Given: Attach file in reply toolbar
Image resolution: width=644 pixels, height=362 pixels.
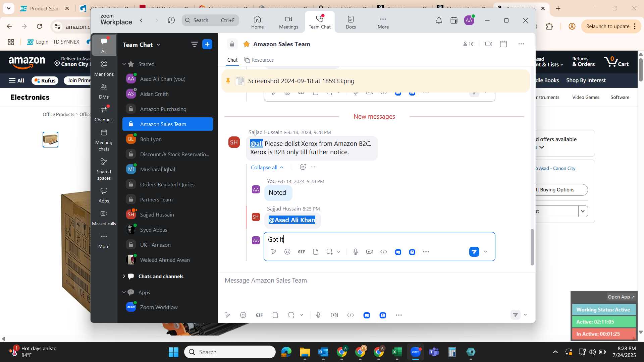Looking at the screenshot, I should coord(316,252).
